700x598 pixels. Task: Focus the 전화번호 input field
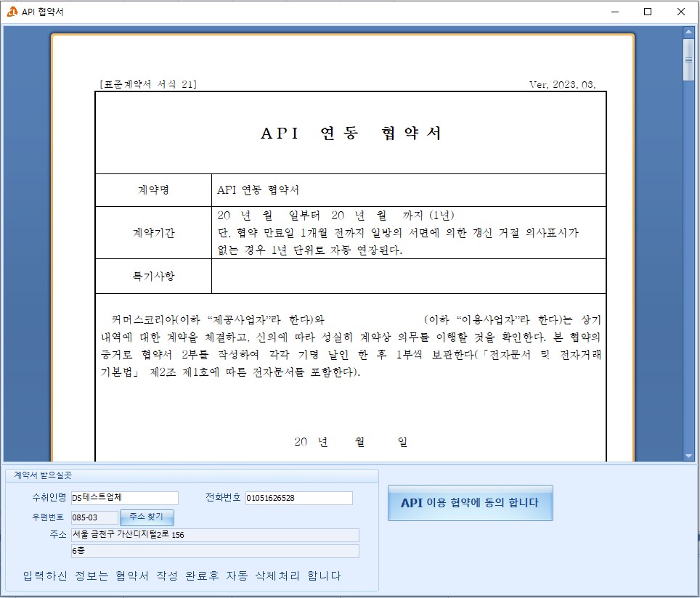tap(298, 498)
